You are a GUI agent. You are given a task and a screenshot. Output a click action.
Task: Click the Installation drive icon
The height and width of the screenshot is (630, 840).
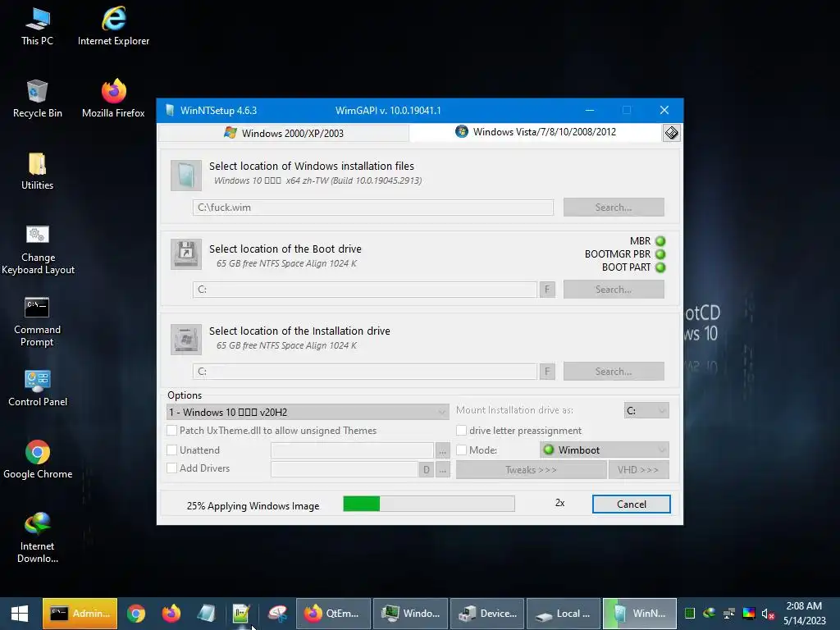click(186, 339)
